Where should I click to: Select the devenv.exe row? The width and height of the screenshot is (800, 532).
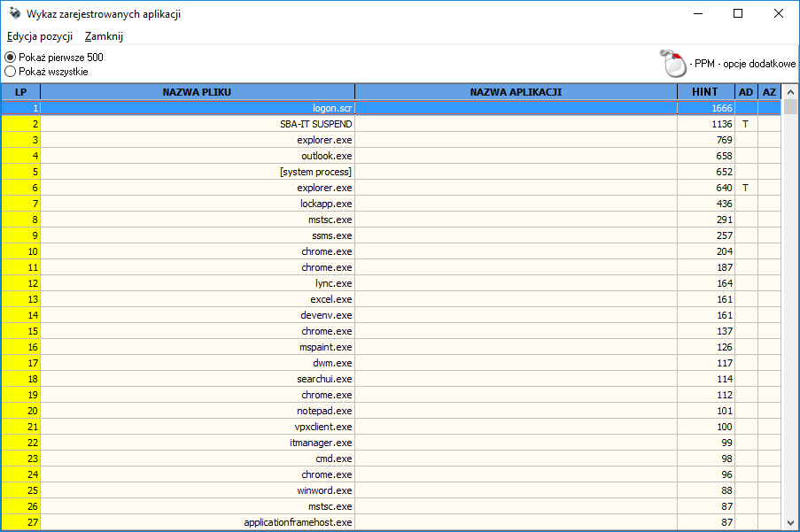[392, 315]
